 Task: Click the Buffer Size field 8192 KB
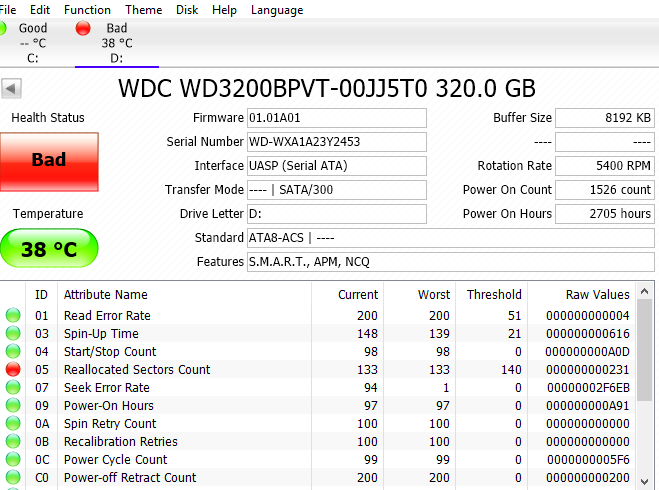point(605,118)
